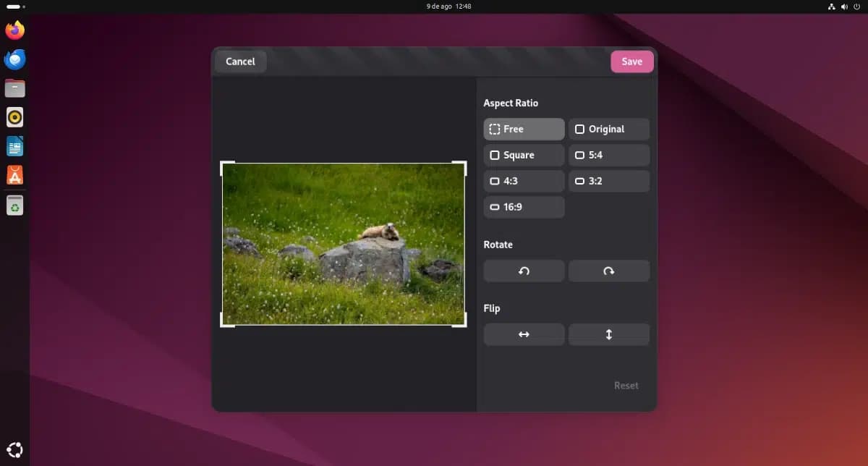This screenshot has height=466, width=868.
Task: Reset all crop changes
Action: pyautogui.click(x=626, y=386)
